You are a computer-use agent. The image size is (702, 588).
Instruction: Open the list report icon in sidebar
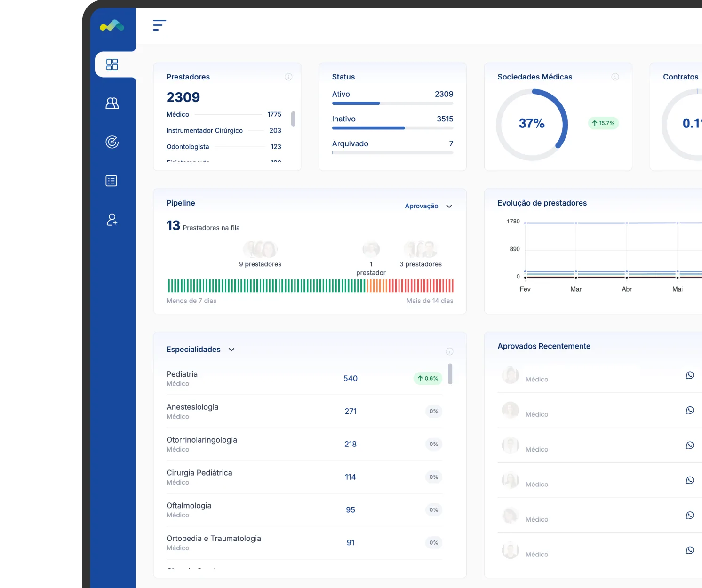pos(112,181)
